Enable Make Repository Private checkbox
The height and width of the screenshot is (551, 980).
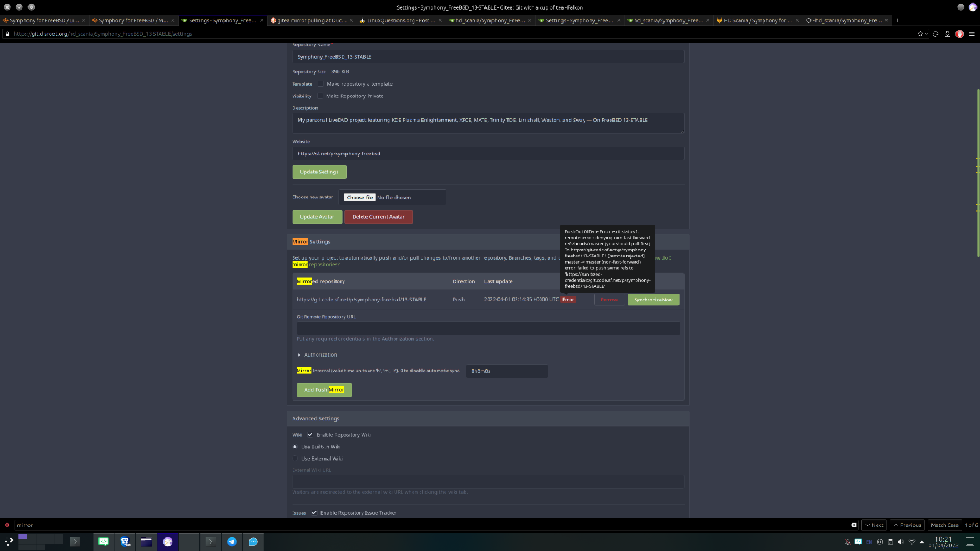pos(320,96)
